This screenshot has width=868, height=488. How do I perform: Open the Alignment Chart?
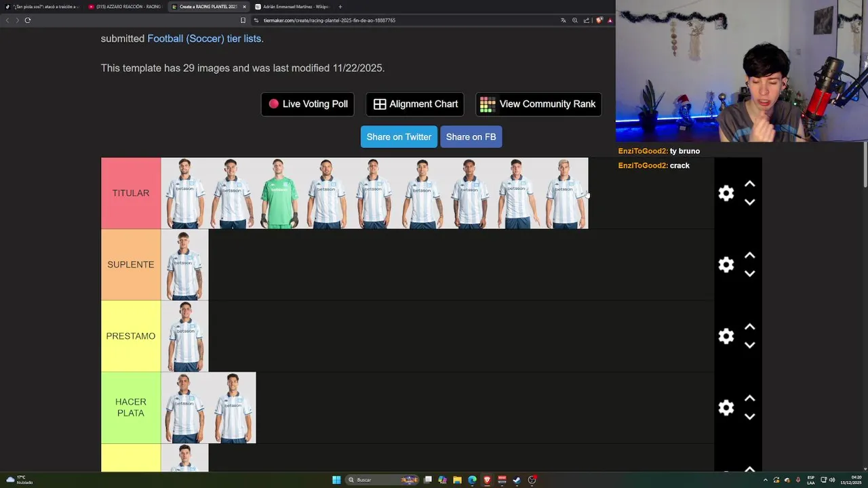[415, 104]
